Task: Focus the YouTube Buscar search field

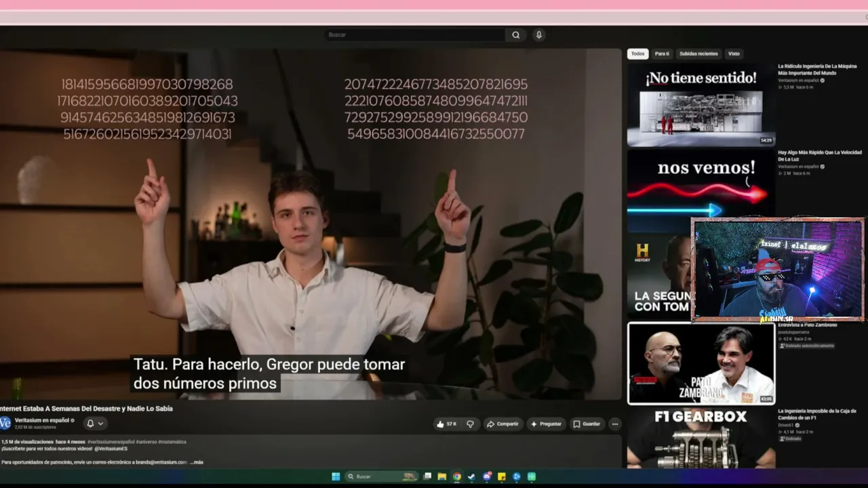Action: pos(414,35)
